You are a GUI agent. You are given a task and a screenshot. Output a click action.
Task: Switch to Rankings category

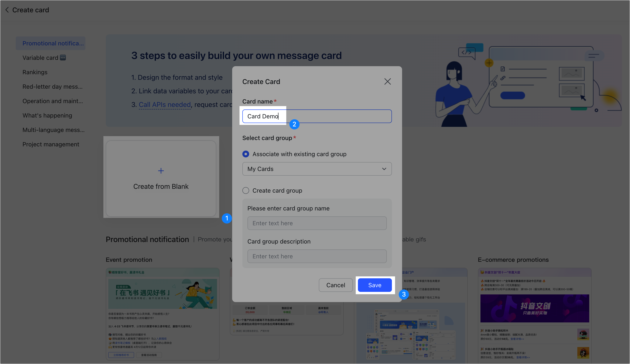(35, 72)
